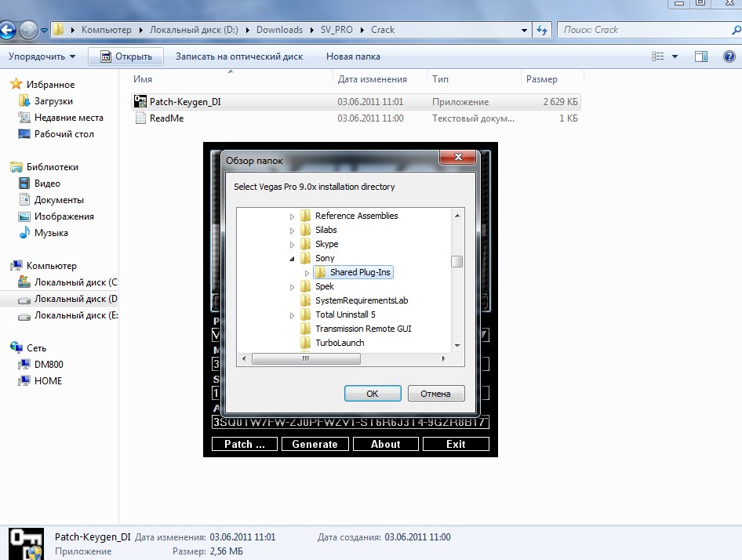Expand the Shared Plug-Ins folder arrow
The height and width of the screenshot is (560, 742).
point(307,273)
